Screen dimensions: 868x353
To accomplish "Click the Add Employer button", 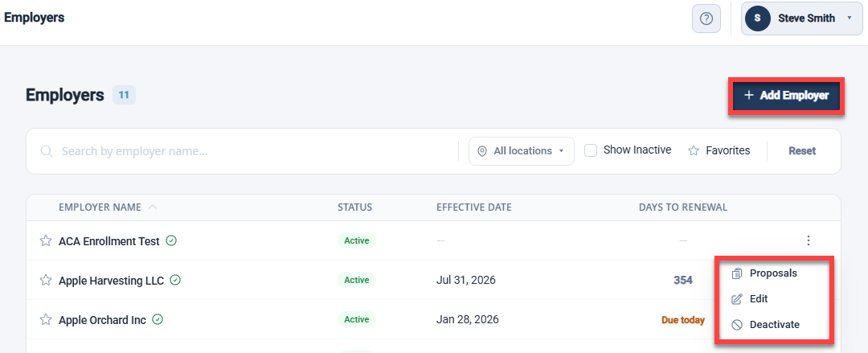I will point(786,96).
